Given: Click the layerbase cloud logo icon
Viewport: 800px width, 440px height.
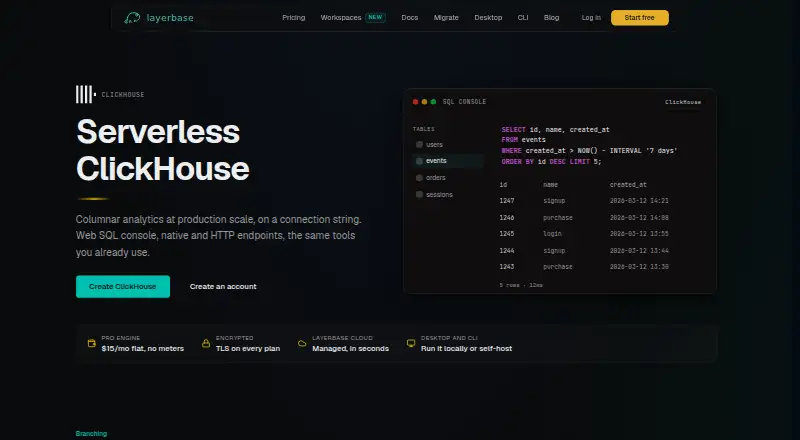Looking at the screenshot, I should (132, 18).
